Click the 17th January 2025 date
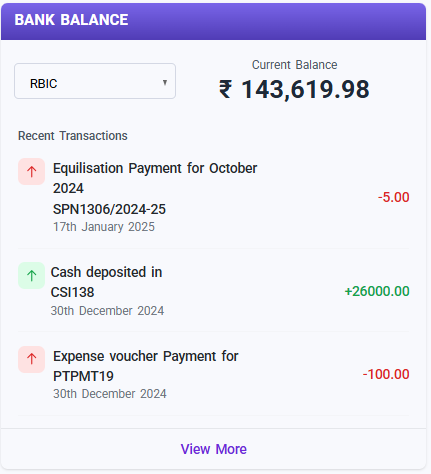Image resolution: width=431 pixels, height=474 pixels. 104,227
